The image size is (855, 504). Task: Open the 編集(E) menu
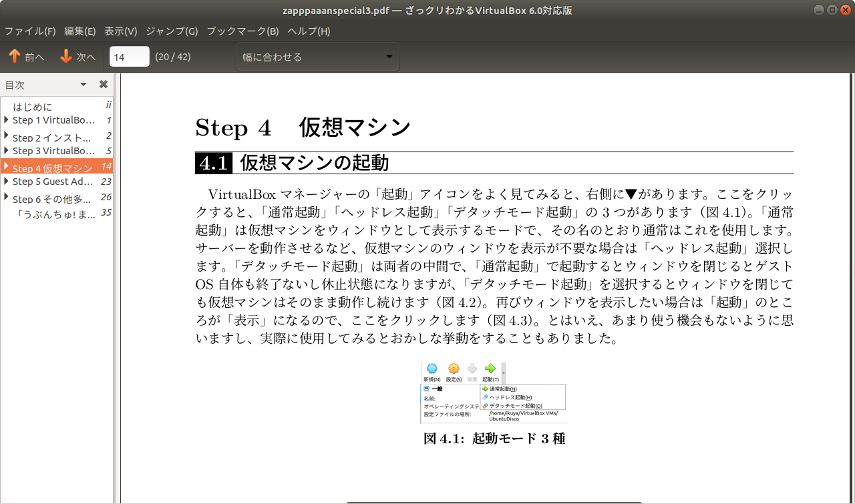pyautogui.click(x=80, y=31)
